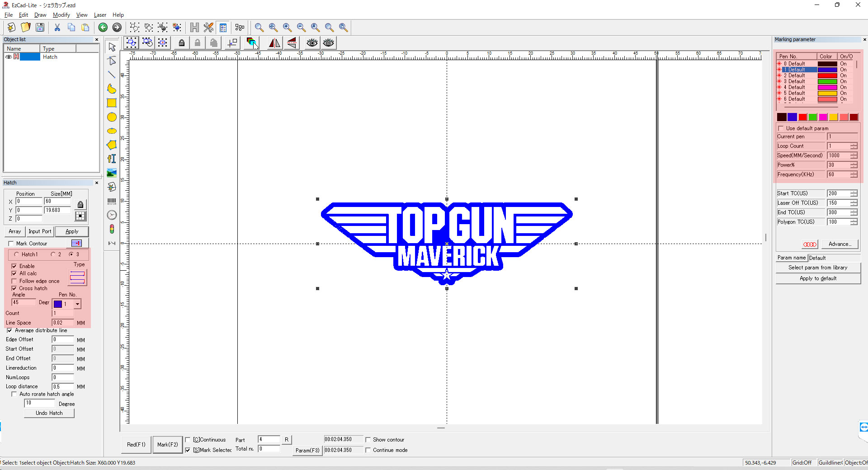
Task: Toggle the hatch Enable checkbox
Action: [x=14, y=266]
